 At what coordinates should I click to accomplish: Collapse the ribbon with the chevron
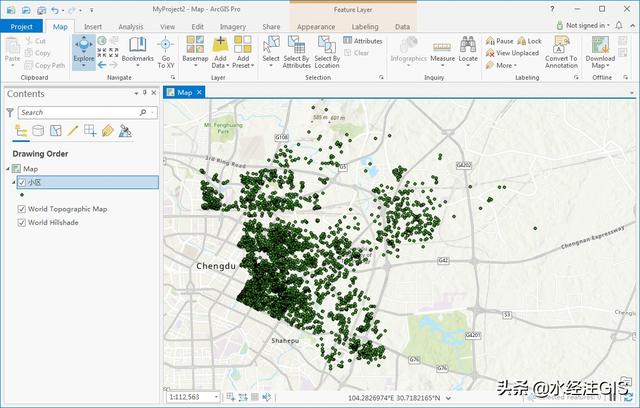tap(633, 26)
